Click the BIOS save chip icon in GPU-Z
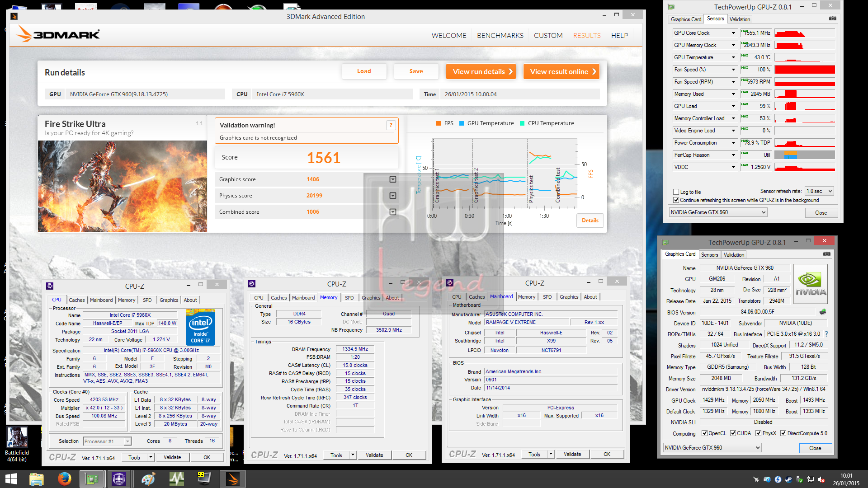The width and height of the screenshot is (868, 488). click(x=823, y=312)
